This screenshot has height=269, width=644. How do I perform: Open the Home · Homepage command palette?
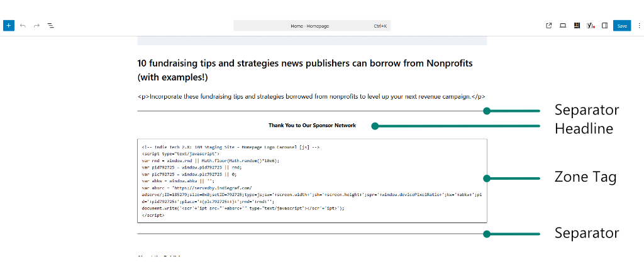[x=309, y=26]
